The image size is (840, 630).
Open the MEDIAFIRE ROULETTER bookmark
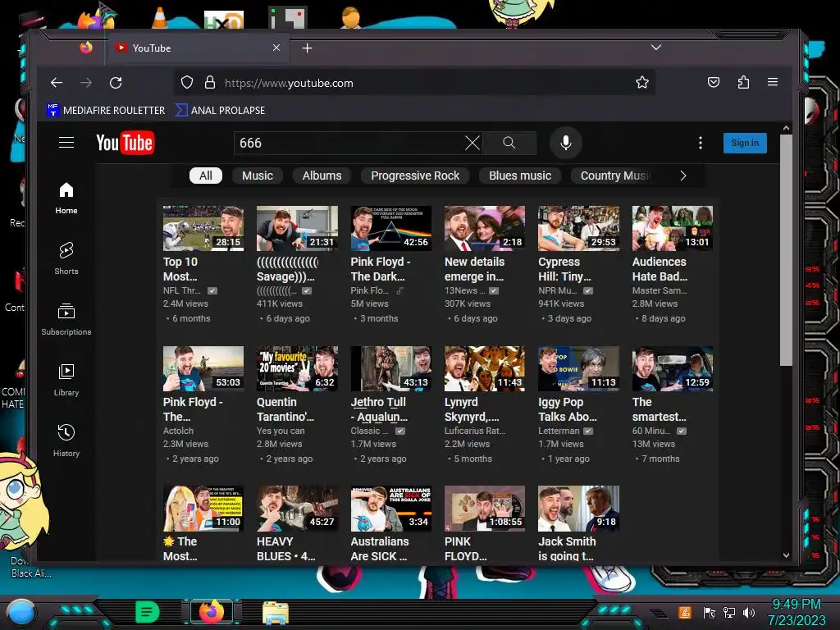pos(106,111)
